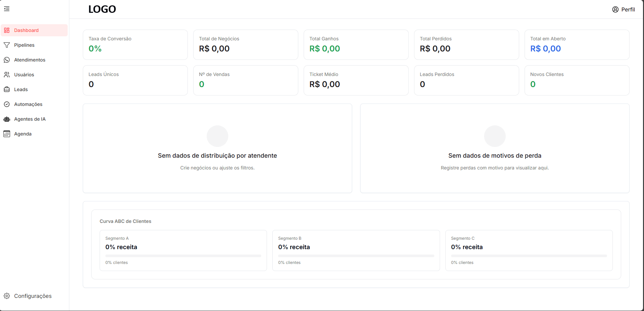Click the Usuários people icon
This screenshot has height=311, width=644.
point(7,74)
